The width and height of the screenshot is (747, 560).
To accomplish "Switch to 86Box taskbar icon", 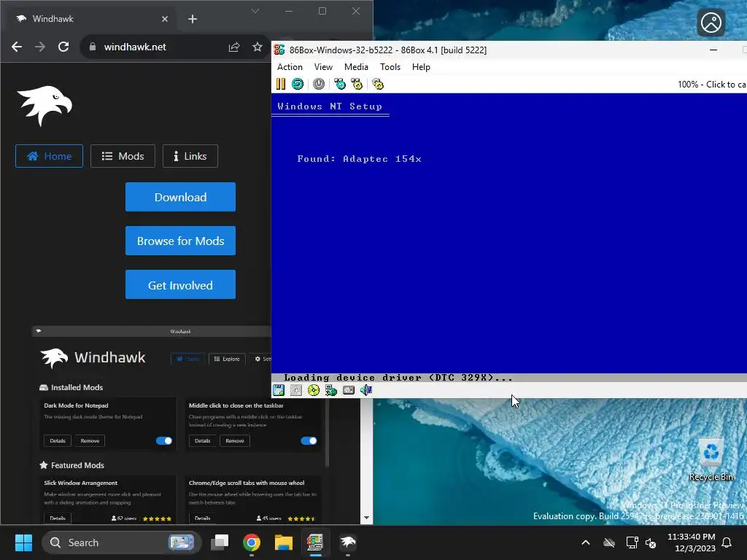I will [315, 542].
